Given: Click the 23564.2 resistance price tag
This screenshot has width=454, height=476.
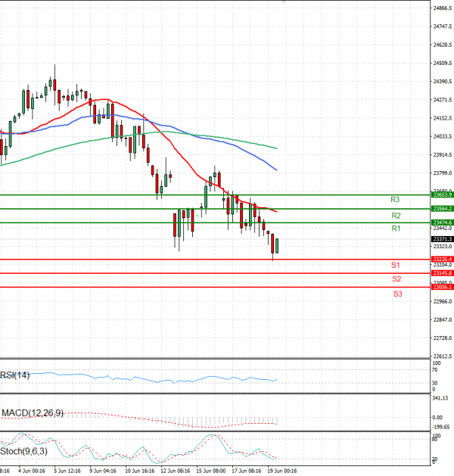Looking at the screenshot, I should pos(443,209).
